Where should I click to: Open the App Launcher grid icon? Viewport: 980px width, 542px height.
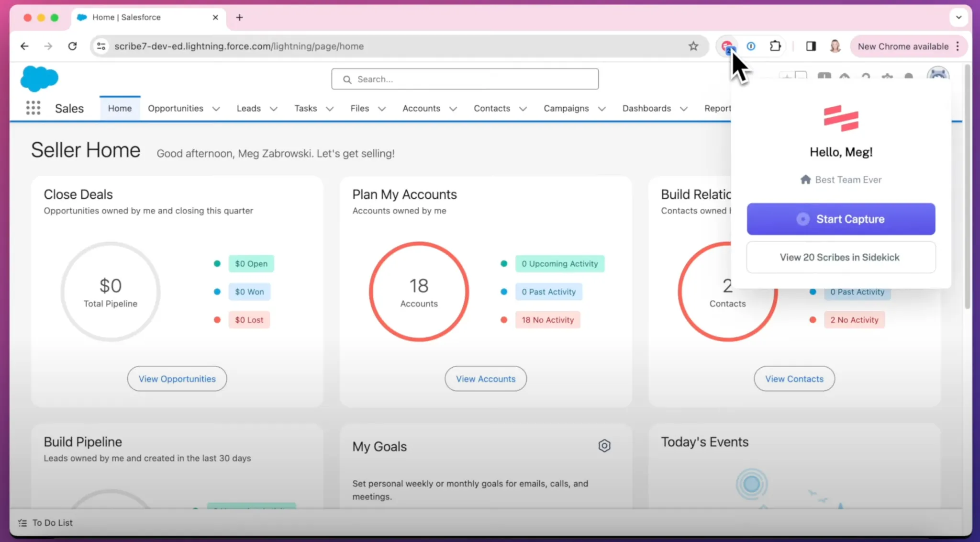click(x=33, y=108)
